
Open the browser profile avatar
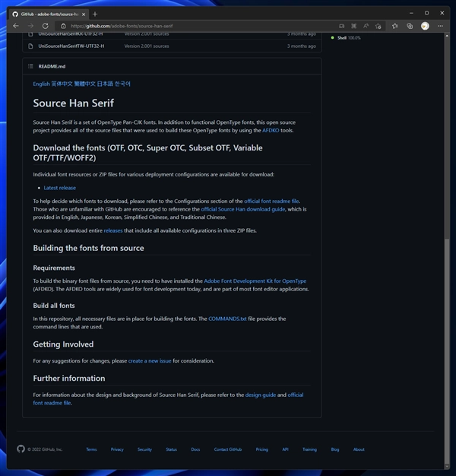tap(425, 26)
